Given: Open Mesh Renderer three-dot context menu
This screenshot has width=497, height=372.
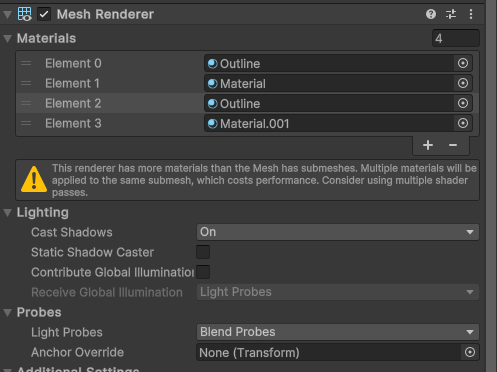Looking at the screenshot, I should pyautogui.click(x=471, y=14).
